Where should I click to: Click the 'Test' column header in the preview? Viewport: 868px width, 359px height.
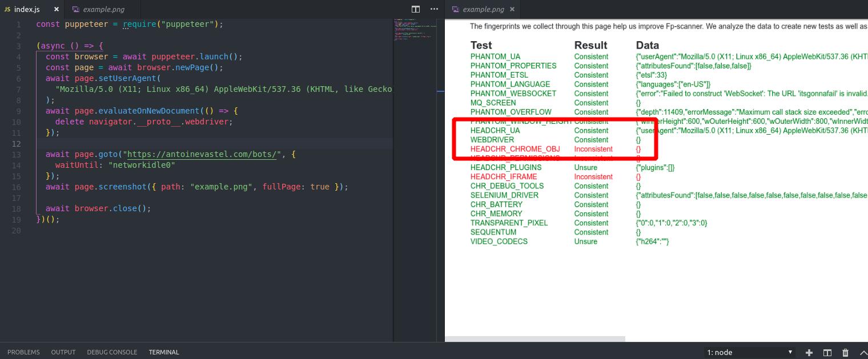481,45
